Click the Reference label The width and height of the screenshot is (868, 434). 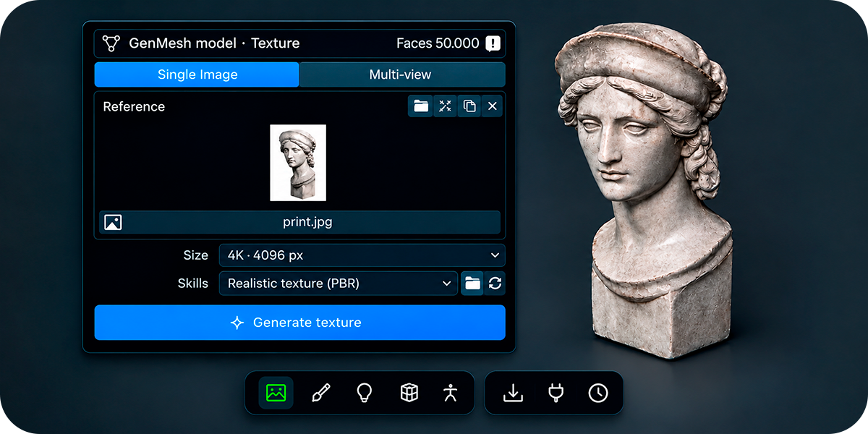click(134, 106)
